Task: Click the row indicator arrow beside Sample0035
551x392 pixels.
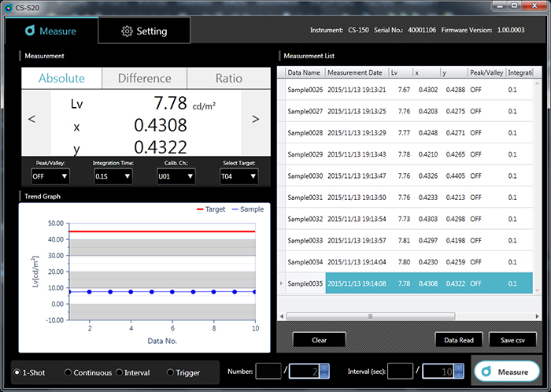Action: click(x=281, y=283)
